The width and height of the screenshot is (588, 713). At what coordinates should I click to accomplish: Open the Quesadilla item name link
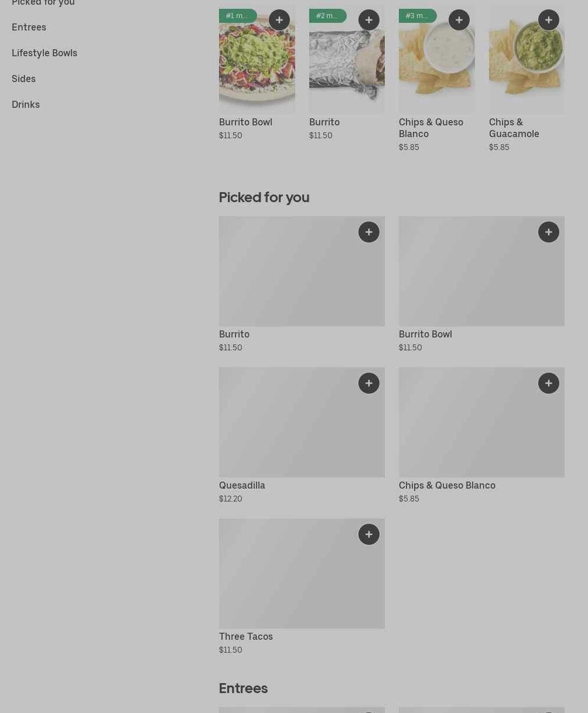(x=242, y=485)
